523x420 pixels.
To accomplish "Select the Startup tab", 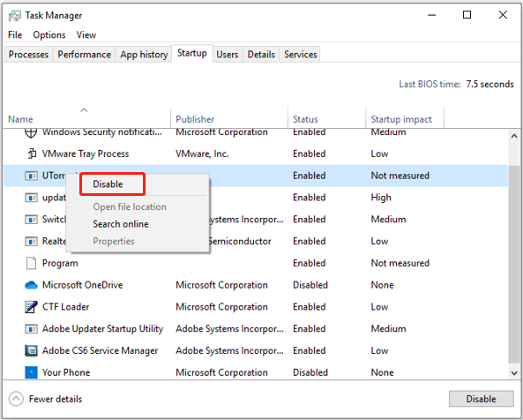I will coord(191,53).
